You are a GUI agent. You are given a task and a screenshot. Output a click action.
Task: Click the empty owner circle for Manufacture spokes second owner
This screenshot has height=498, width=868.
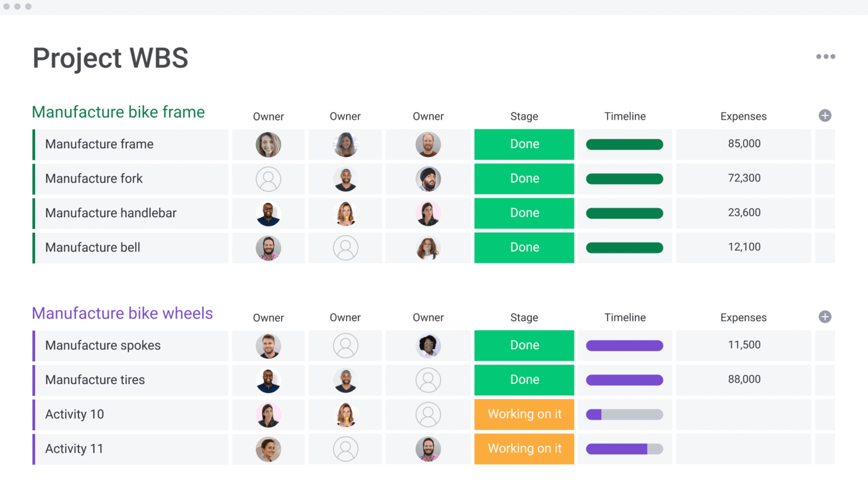(x=345, y=346)
